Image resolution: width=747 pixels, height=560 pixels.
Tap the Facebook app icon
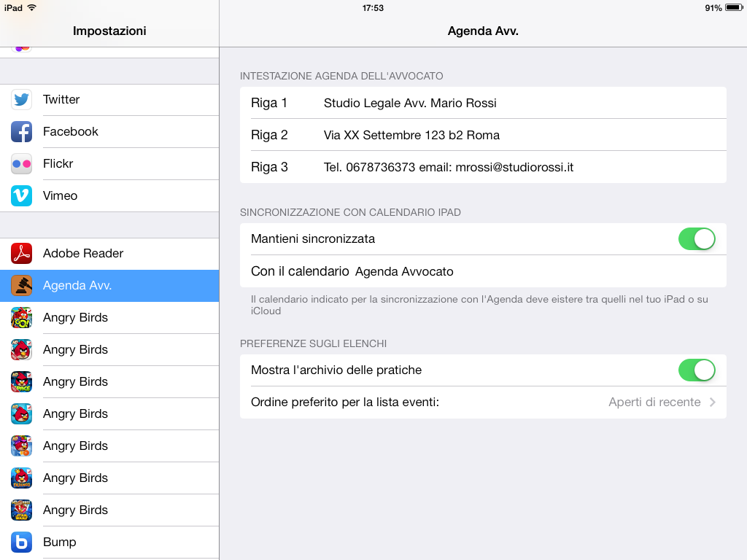coord(21,132)
